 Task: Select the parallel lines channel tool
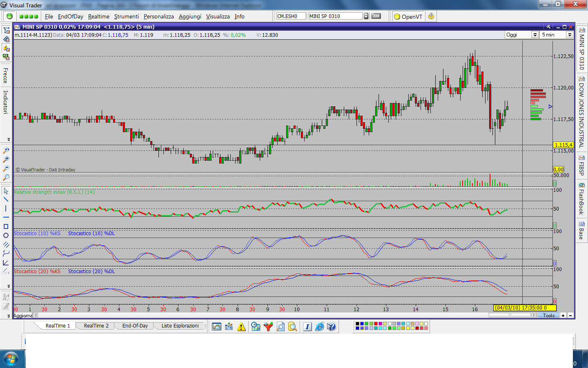pyautogui.click(x=6, y=245)
